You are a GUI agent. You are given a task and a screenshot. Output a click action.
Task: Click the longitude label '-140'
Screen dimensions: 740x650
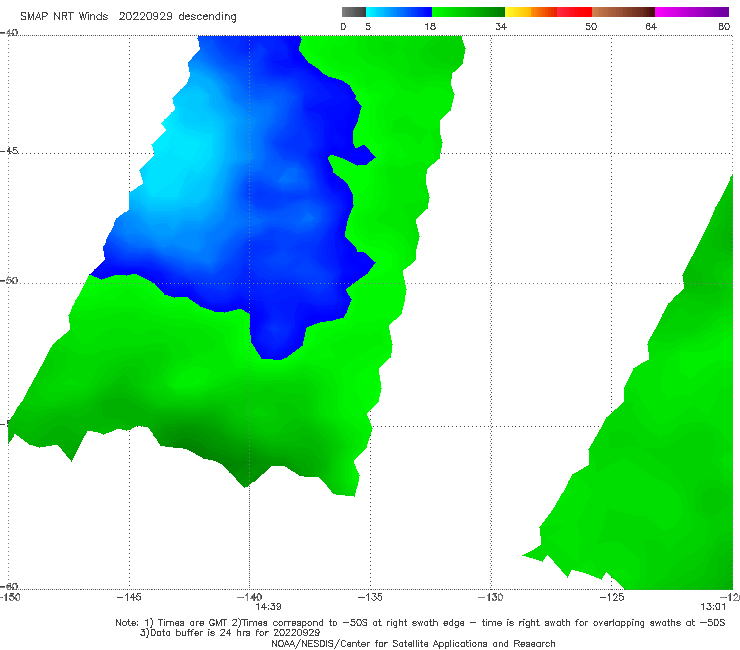click(x=249, y=597)
